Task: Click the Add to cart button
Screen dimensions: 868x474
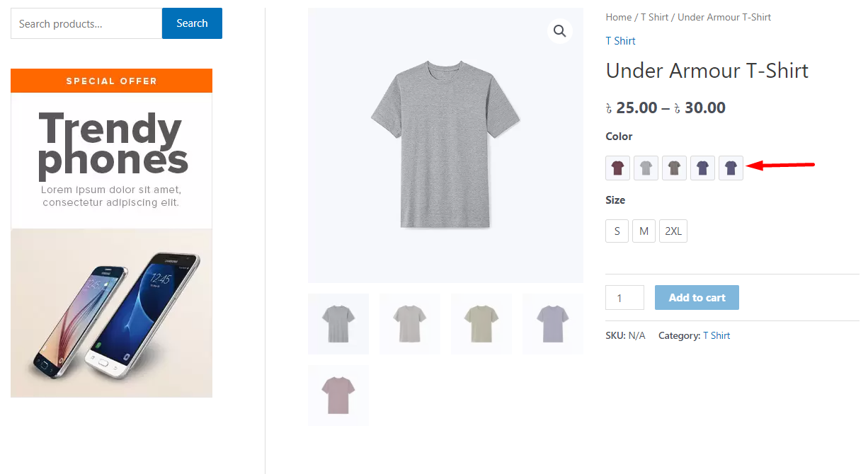Action: click(x=697, y=298)
